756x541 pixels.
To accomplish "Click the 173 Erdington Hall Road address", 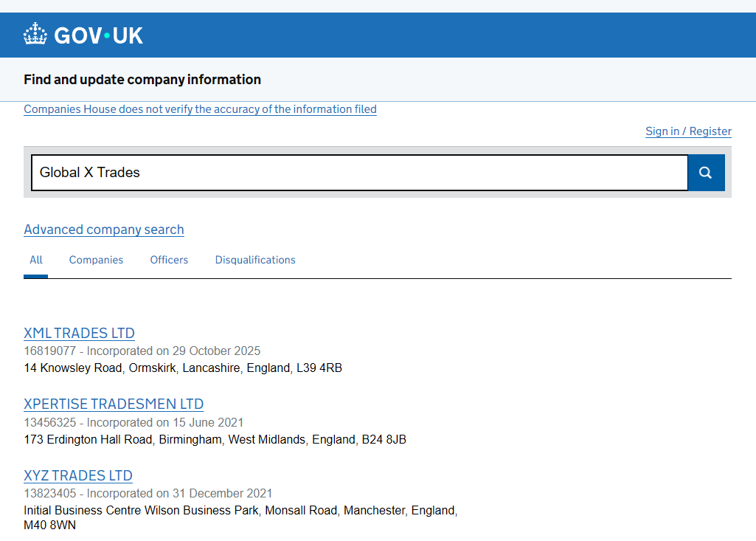I will pos(215,439).
